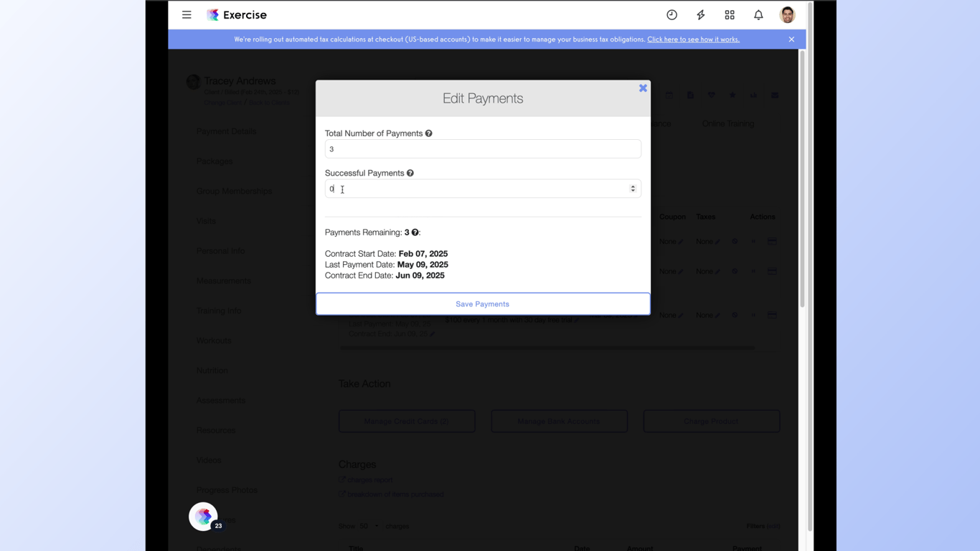Click the Change Client link

pos(222,103)
